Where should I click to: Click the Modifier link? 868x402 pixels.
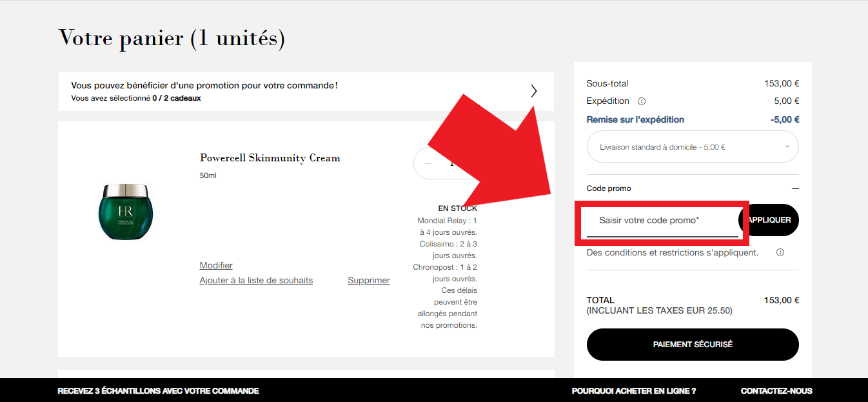(216, 265)
